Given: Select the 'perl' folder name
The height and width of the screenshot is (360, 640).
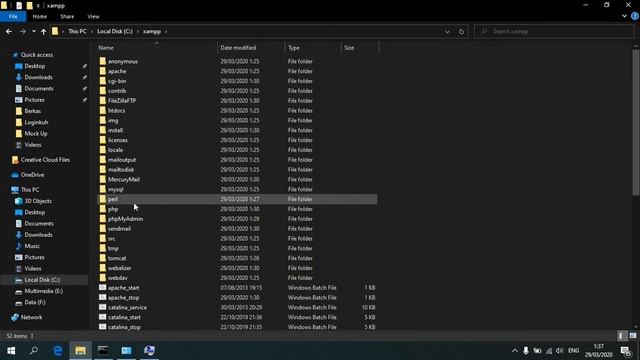Looking at the screenshot, I should [x=113, y=199].
